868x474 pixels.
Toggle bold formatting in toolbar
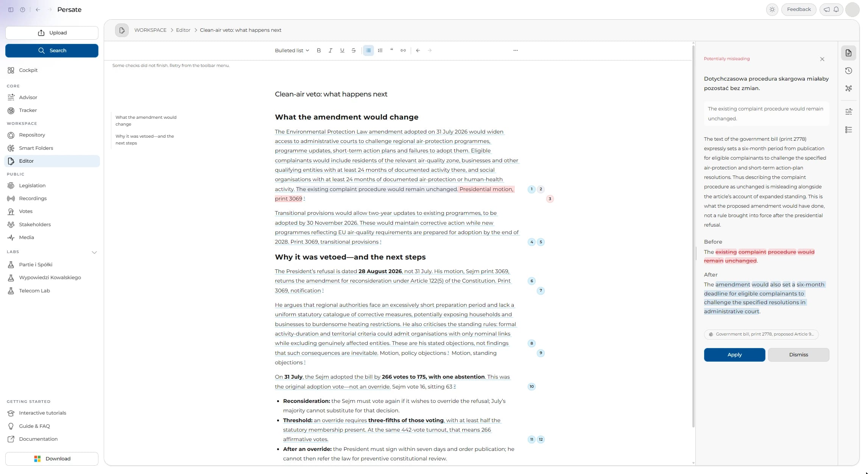[319, 50]
